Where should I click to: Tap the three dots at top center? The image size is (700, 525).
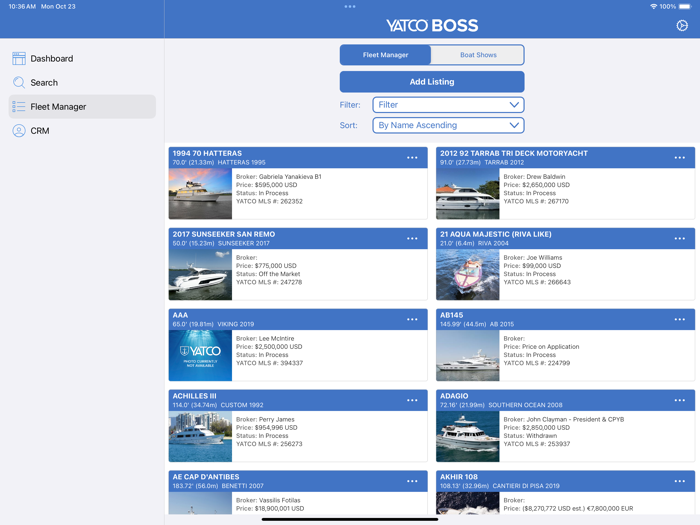coord(350,7)
